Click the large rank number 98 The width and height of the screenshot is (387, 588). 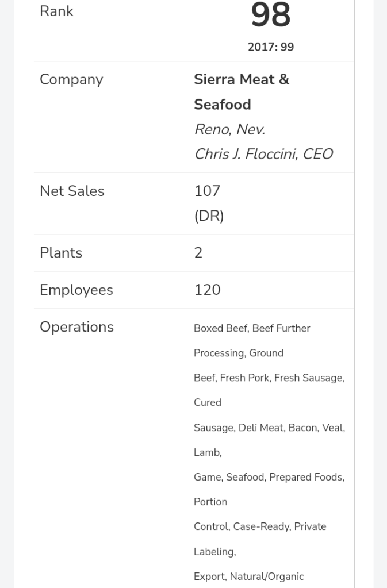pos(271,16)
